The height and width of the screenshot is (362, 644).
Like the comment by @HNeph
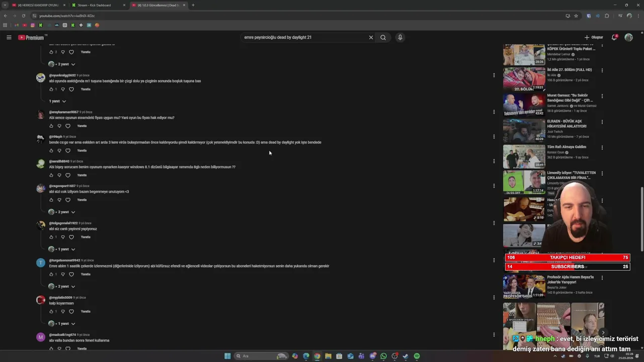tap(51, 150)
